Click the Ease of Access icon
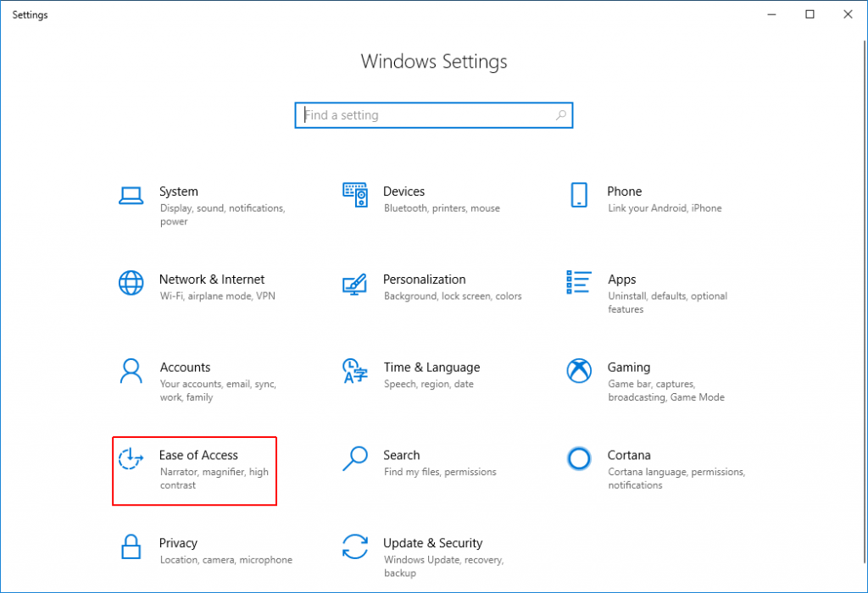This screenshot has height=593, width=868. pyautogui.click(x=131, y=457)
